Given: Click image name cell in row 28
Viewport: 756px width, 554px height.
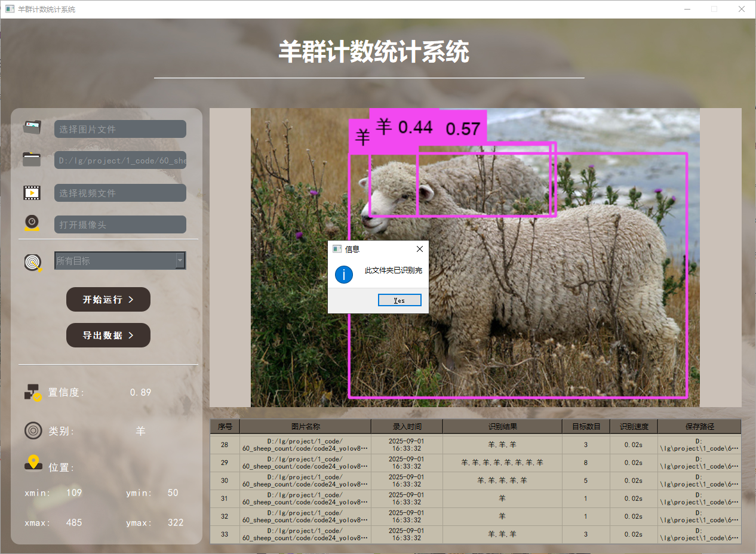Looking at the screenshot, I should (305, 445).
